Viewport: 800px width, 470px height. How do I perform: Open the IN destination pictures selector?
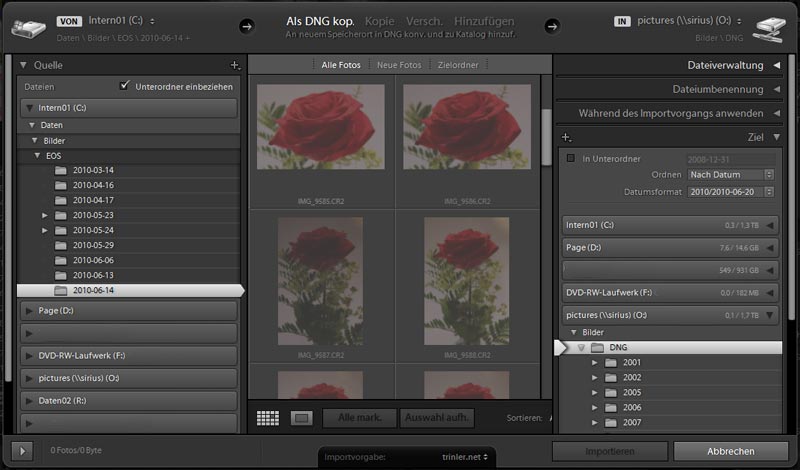tap(689, 21)
